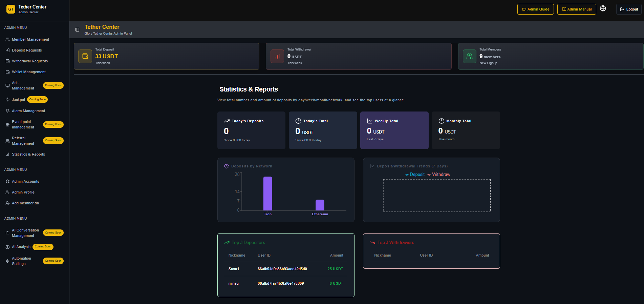
Task: Open Deposit Requests page
Action: click(x=27, y=50)
